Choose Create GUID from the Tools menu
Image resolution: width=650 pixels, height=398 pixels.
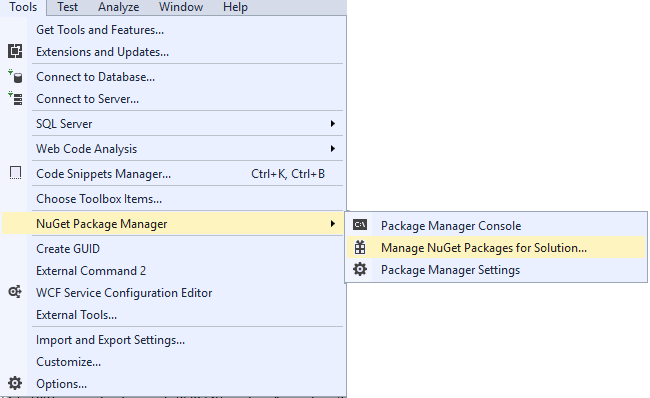click(x=68, y=249)
